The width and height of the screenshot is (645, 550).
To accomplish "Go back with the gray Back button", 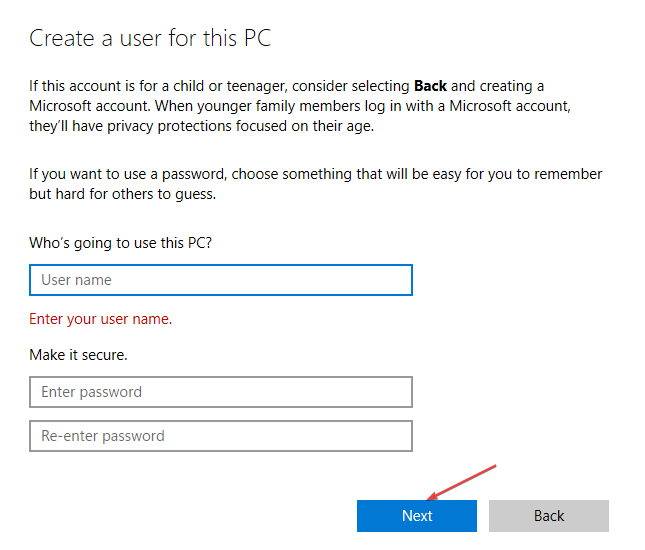I will (x=548, y=516).
